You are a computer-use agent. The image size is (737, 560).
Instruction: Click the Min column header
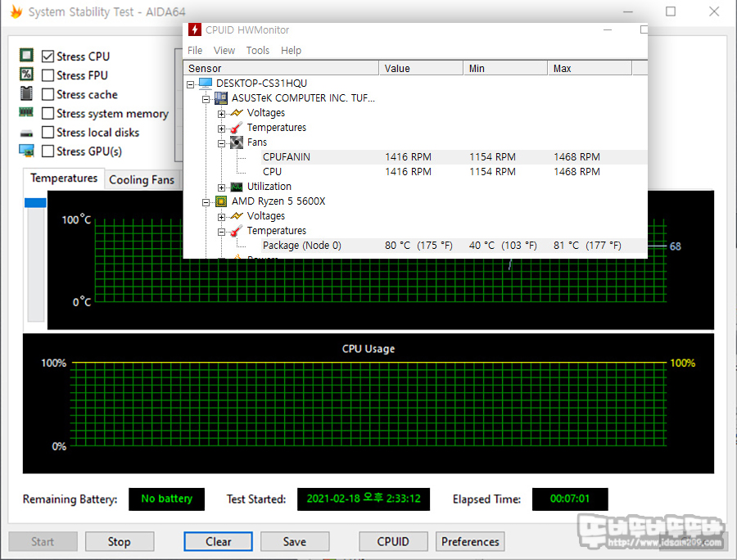tap(505, 68)
